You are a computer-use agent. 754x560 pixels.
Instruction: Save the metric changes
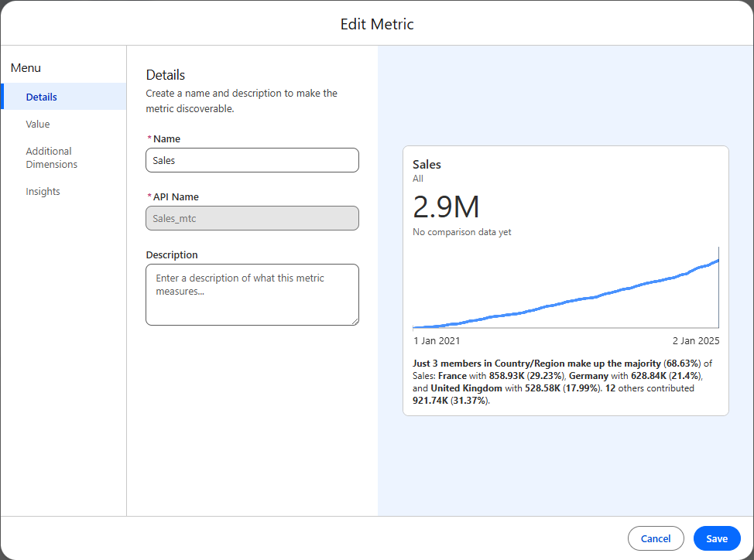coord(717,538)
